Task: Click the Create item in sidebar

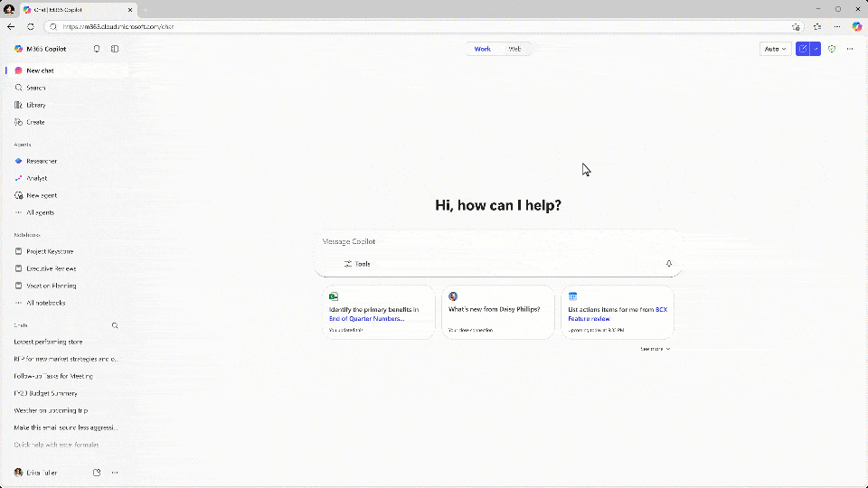Action: pyautogui.click(x=35, y=122)
